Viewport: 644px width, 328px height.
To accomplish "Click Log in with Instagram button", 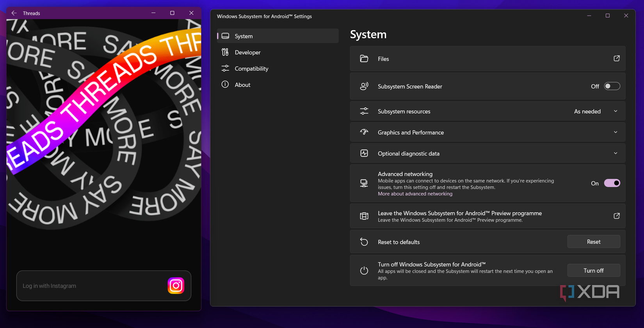I will pos(104,285).
